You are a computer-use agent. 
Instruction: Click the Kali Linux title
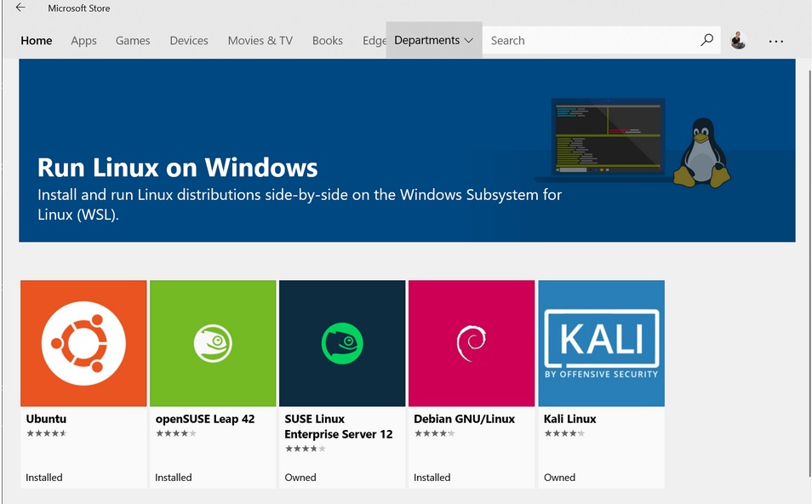pos(569,419)
